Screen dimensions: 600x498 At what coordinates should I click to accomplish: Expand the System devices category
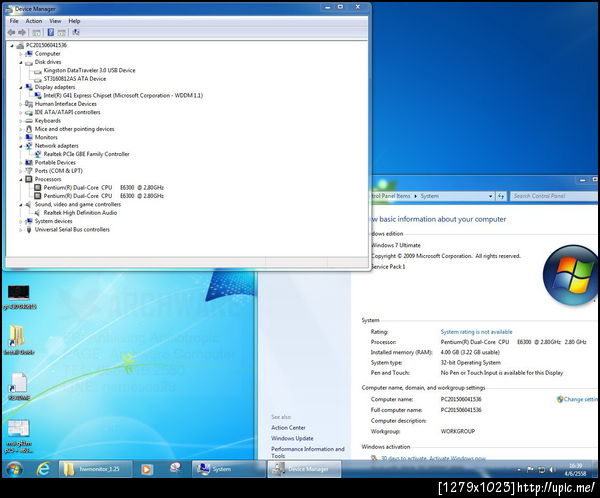(x=21, y=221)
